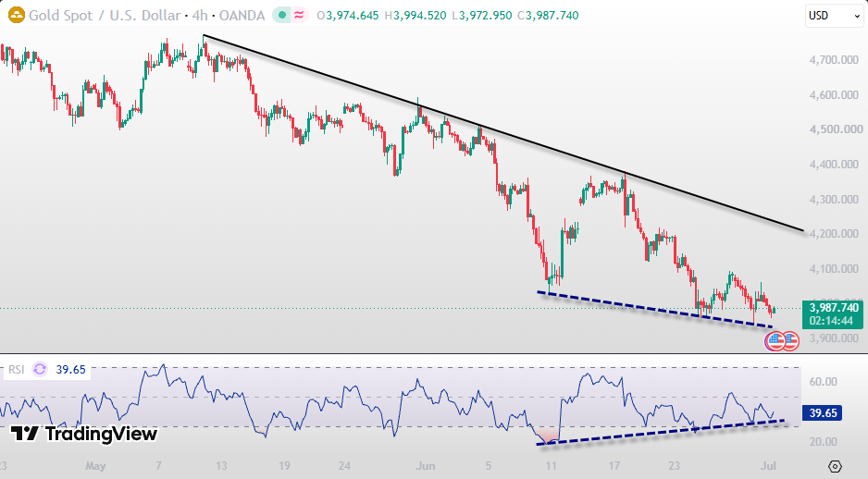This screenshot has width=868, height=479.
Task: Select the Gold Spot / U.S. Dollar title
Action: [x=105, y=16]
